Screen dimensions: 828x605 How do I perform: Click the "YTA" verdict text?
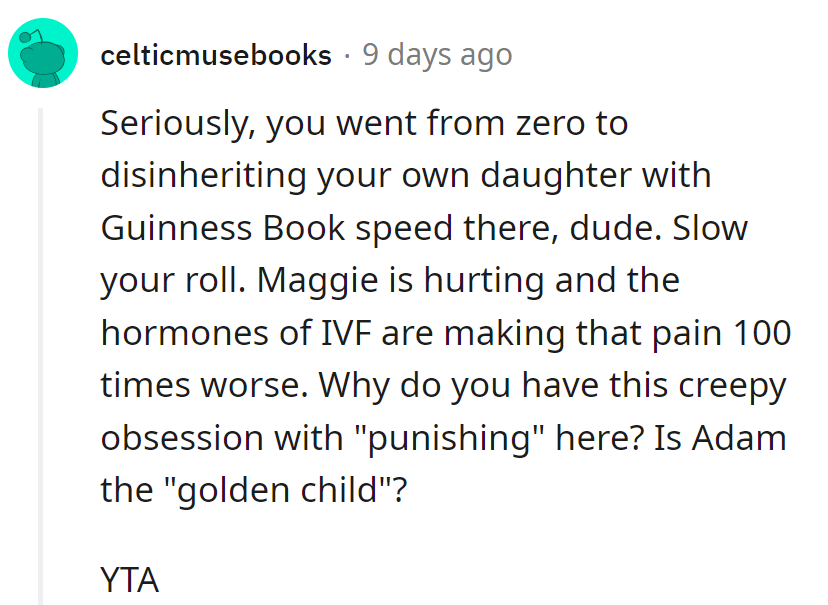coord(129,579)
